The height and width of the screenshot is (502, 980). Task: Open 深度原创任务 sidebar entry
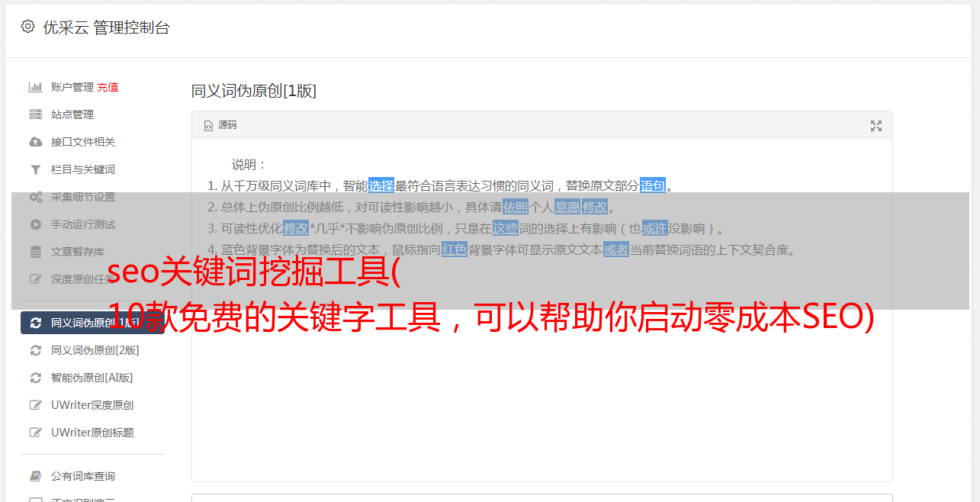83,279
